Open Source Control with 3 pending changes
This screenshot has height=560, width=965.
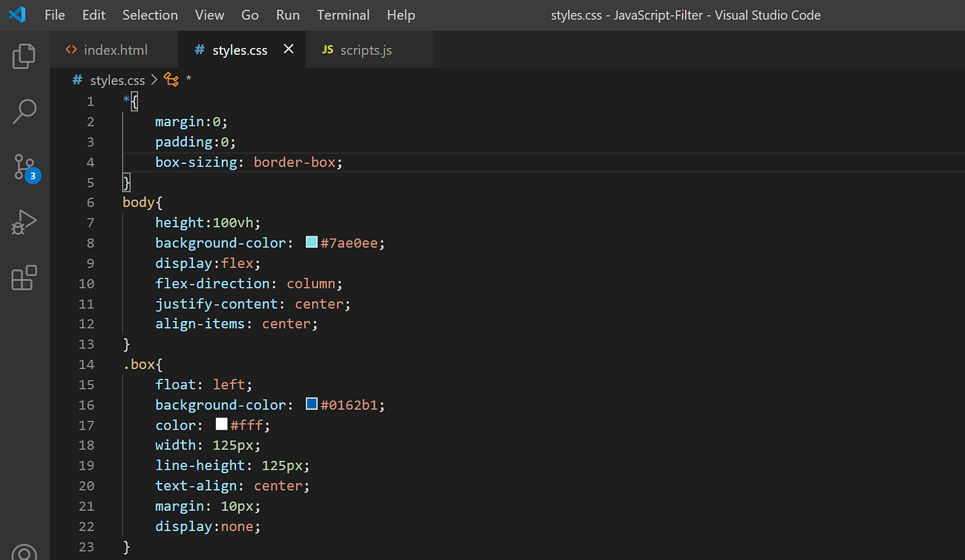26,167
